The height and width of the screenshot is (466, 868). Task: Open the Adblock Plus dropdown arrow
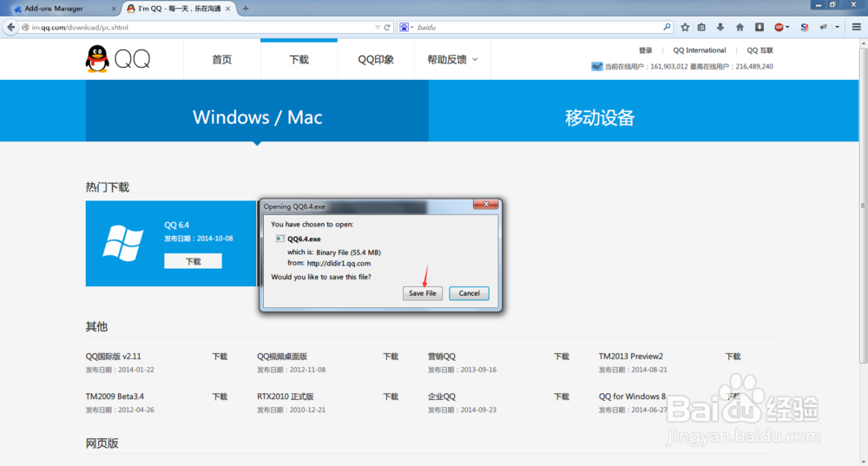click(787, 27)
